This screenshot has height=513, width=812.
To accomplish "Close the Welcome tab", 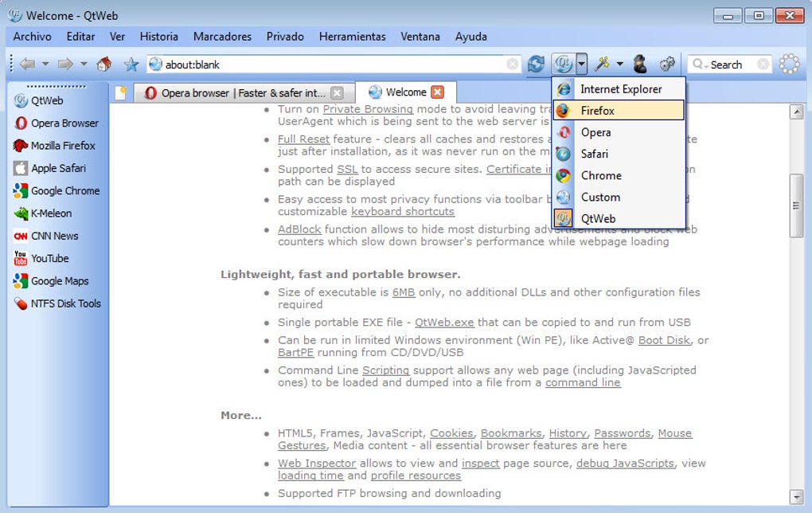I will 438,92.
